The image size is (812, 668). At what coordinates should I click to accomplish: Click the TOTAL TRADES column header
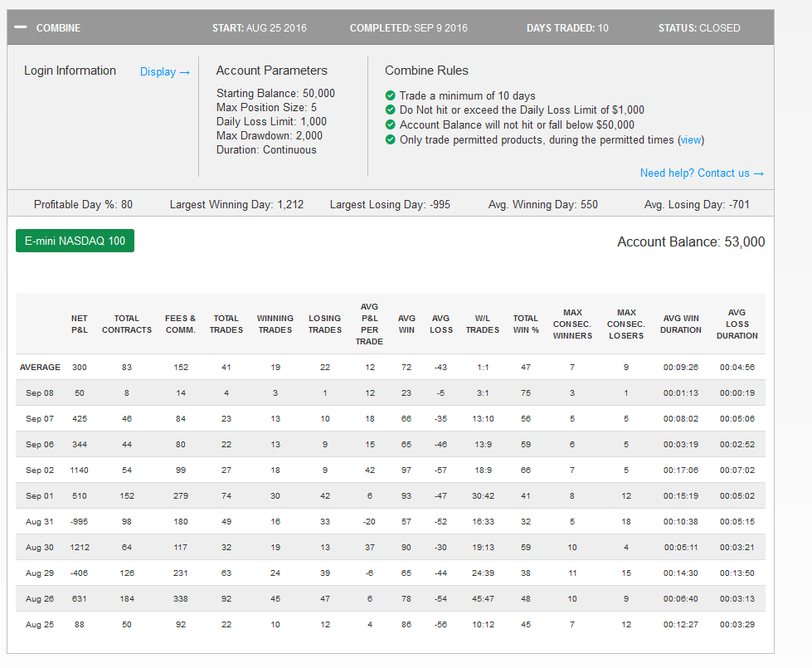226,324
